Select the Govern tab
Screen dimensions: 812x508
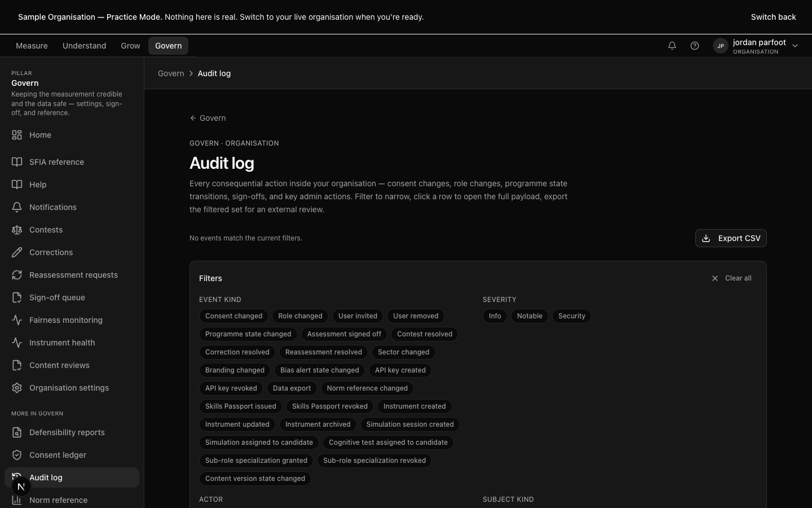coord(168,46)
